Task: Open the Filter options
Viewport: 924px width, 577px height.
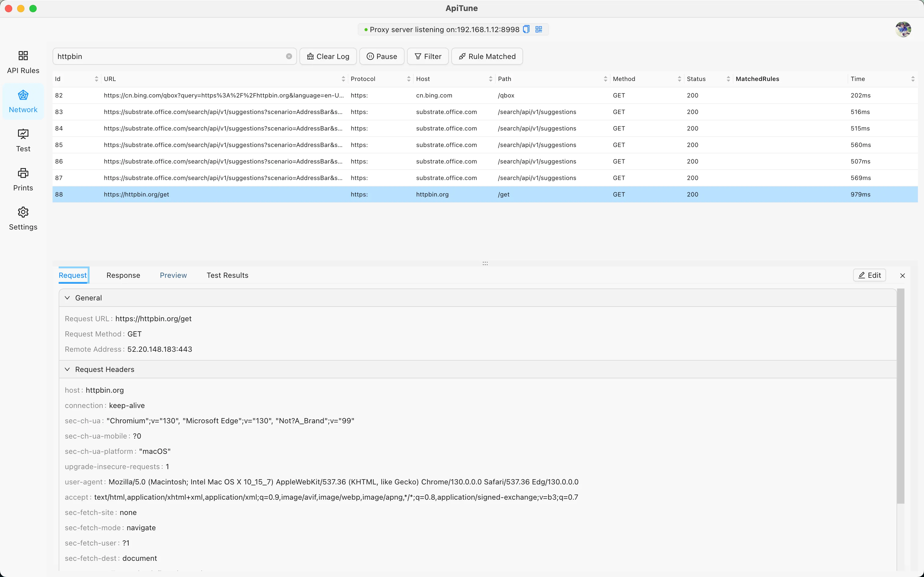Action: tap(428, 56)
